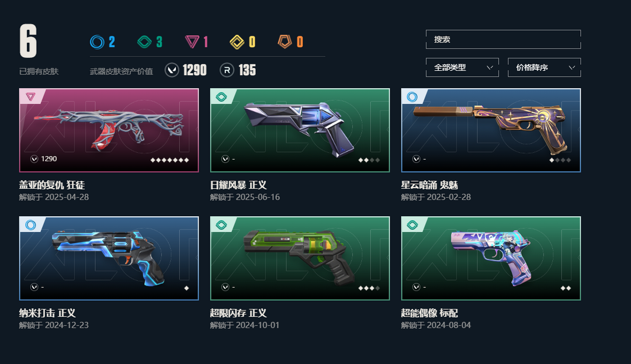Click the orange Ultra tier icon
Screen dimensions: 631x364
coord(285,41)
